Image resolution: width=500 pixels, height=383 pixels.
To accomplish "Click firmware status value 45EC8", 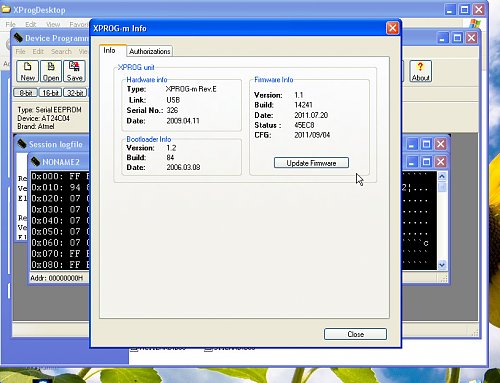I will point(304,125).
